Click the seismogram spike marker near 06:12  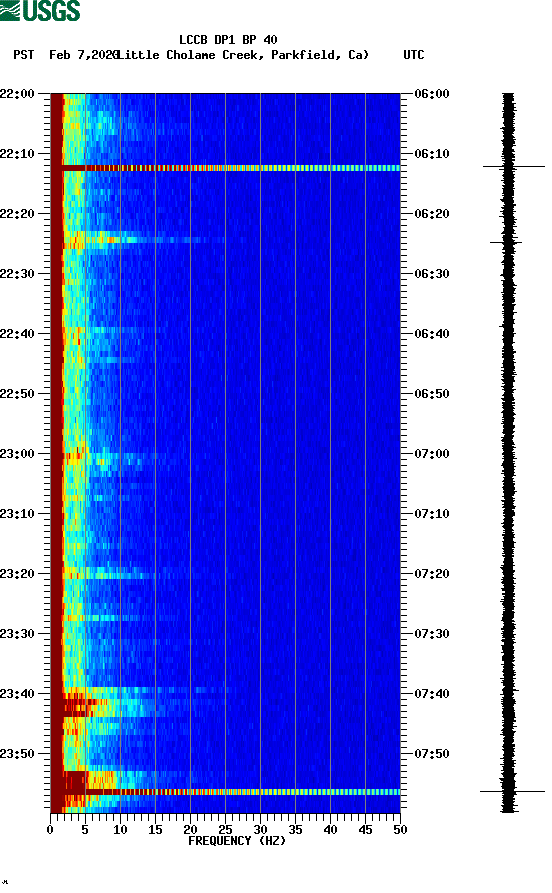click(514, 167)
